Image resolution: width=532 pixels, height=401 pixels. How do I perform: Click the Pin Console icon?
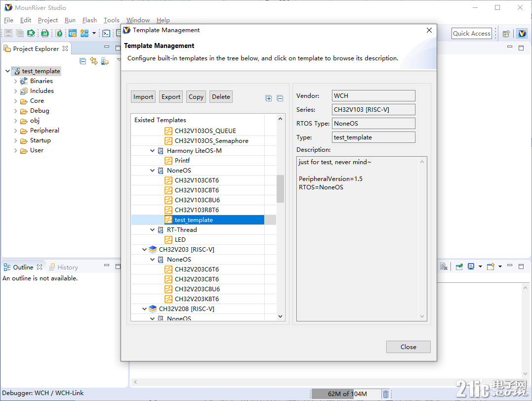[x=459, y=267]
